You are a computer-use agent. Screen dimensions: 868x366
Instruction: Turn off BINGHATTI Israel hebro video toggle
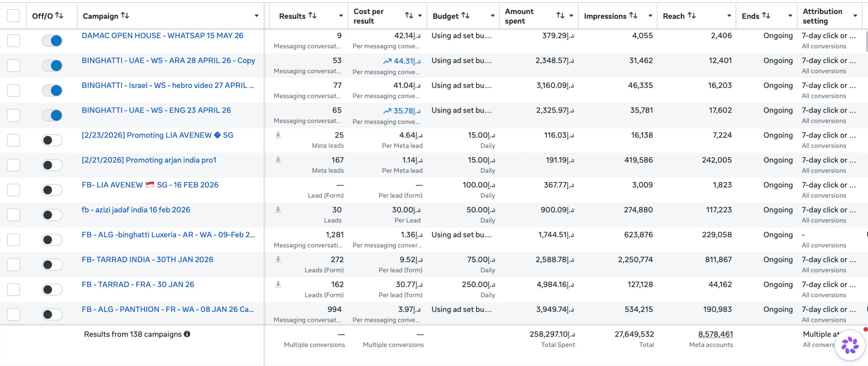click(52, 90)
